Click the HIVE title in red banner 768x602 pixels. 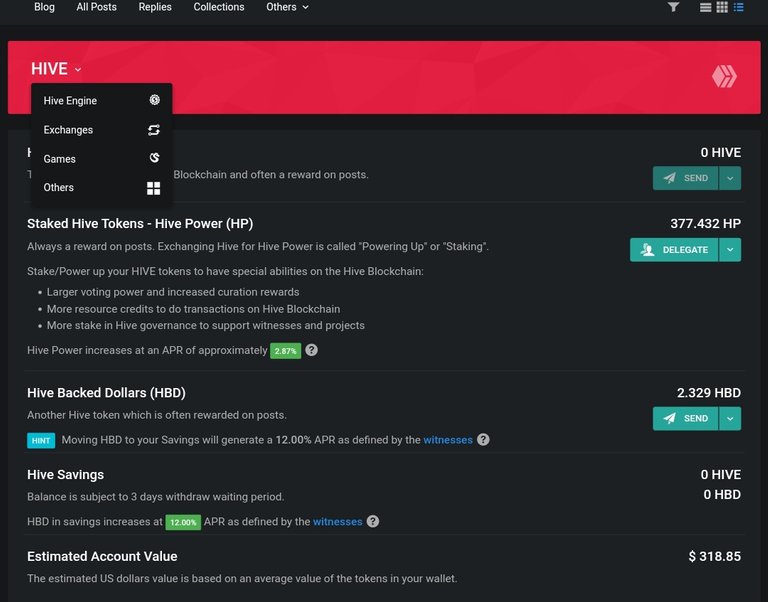coord(49,69)
